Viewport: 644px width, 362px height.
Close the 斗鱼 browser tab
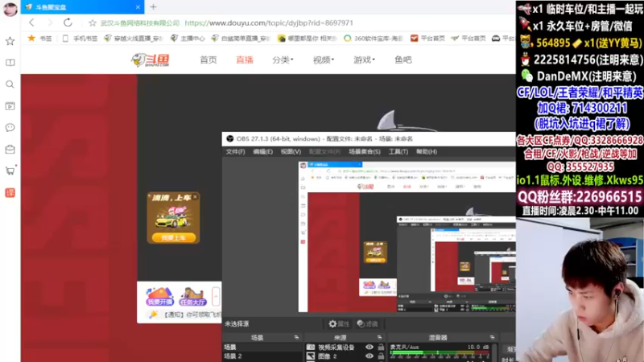click(x=138, y=7)
